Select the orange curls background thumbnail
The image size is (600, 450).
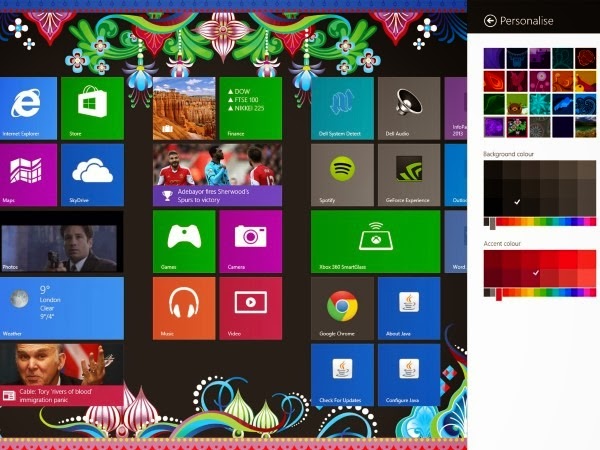(x=562, y=81)
